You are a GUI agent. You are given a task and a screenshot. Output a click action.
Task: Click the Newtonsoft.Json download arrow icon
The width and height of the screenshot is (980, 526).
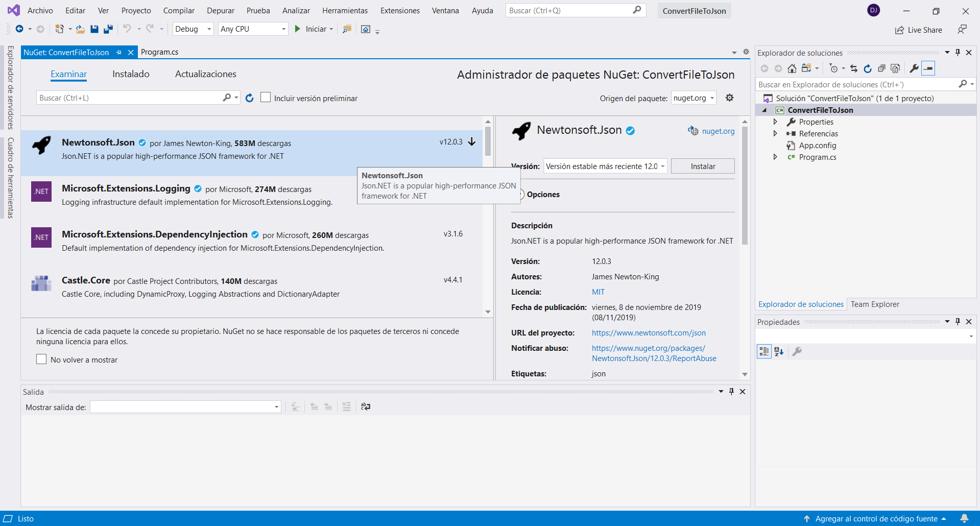click(472, 142)
